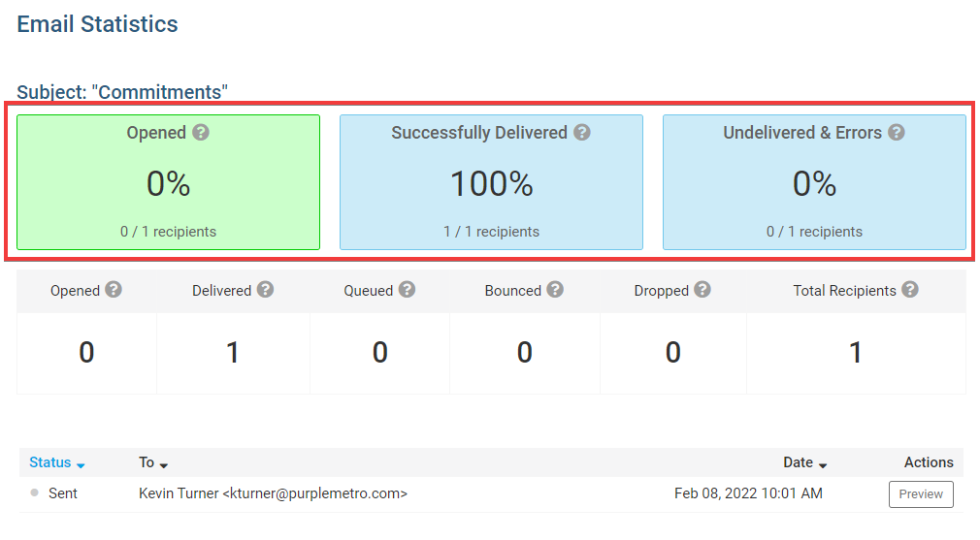980x540 pixels.
Task: Click Total Recipients help icon
Action: (910, 290)
